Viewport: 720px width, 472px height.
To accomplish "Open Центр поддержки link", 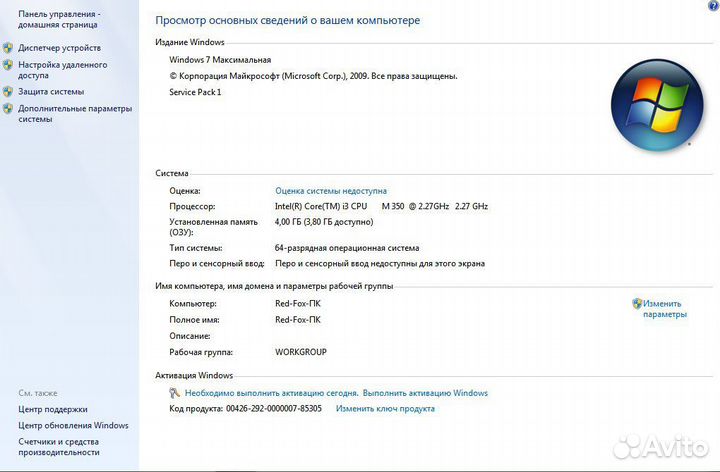I will [52, 409].
